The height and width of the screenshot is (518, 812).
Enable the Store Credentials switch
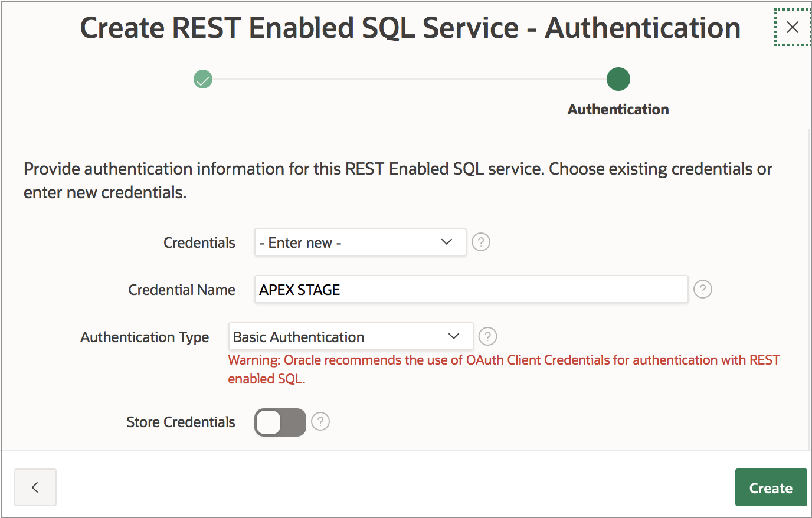pyautogui.click(x=280, y=422)
